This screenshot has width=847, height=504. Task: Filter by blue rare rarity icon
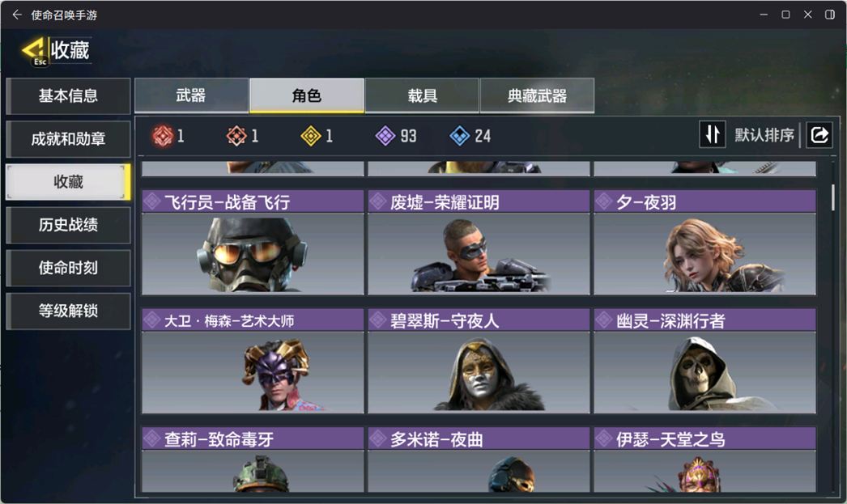coord(460,136)
